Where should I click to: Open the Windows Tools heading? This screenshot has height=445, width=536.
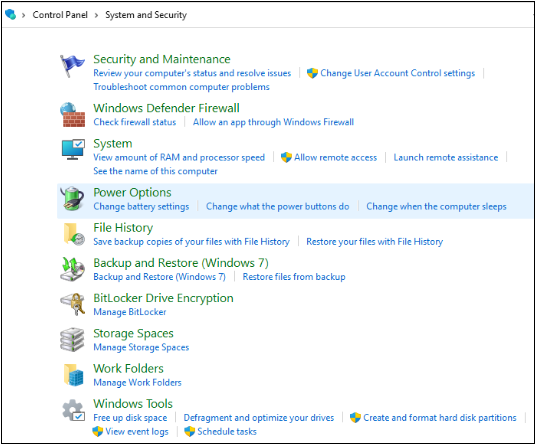click(x=133, y=404)
